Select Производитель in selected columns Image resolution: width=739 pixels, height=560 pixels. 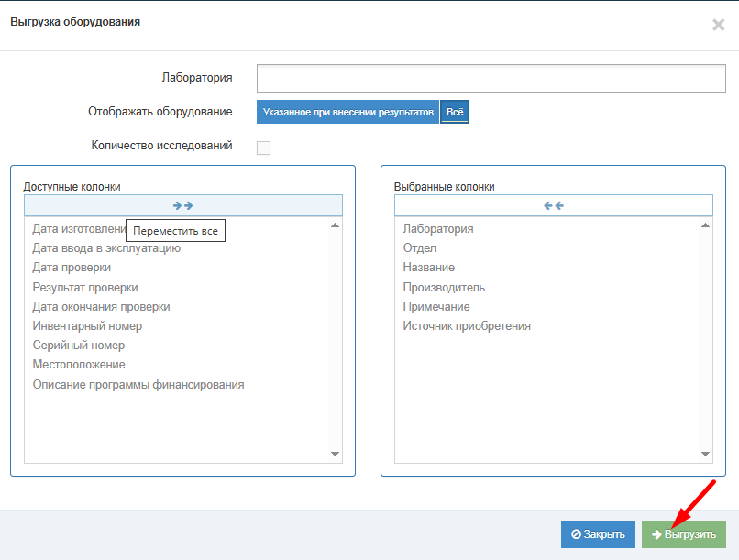tap(444, 288)
